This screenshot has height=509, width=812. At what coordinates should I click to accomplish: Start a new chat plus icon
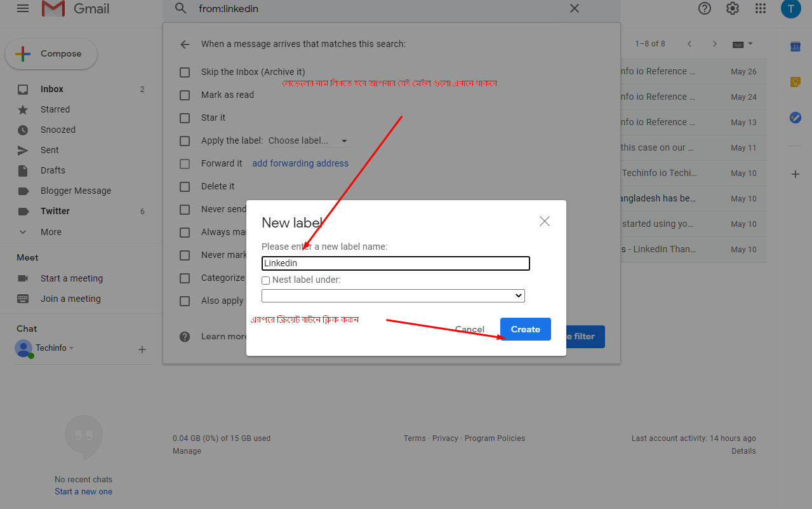(142, 349)
